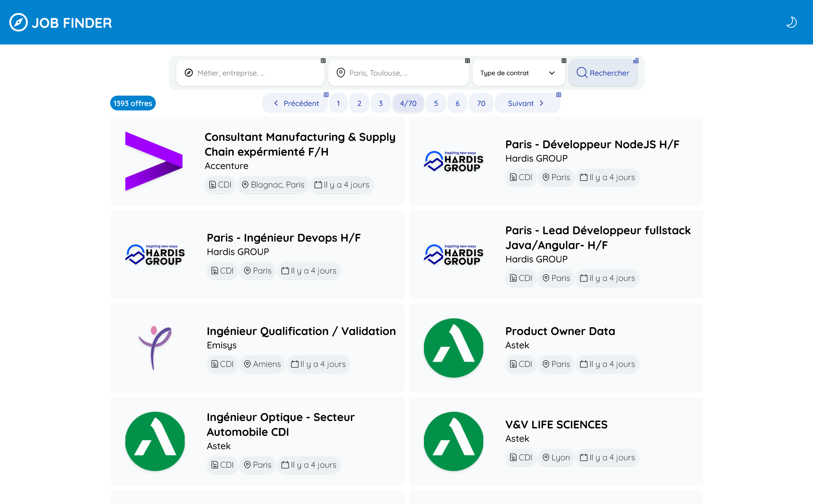Open the Type de contrat dropdown
The height and width of the screenshot is (504, 813).
518,73
